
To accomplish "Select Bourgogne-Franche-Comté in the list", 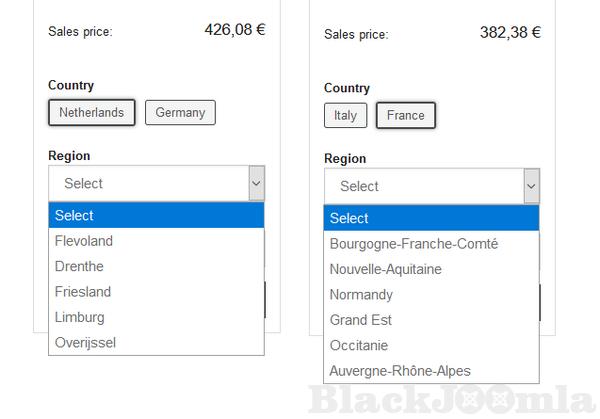I will point(414,244).
